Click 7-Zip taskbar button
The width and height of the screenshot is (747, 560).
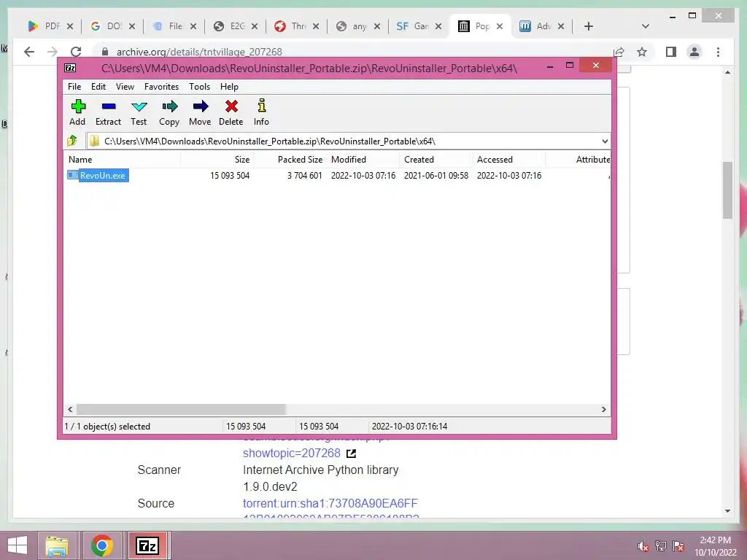click(x=147, y=545)
